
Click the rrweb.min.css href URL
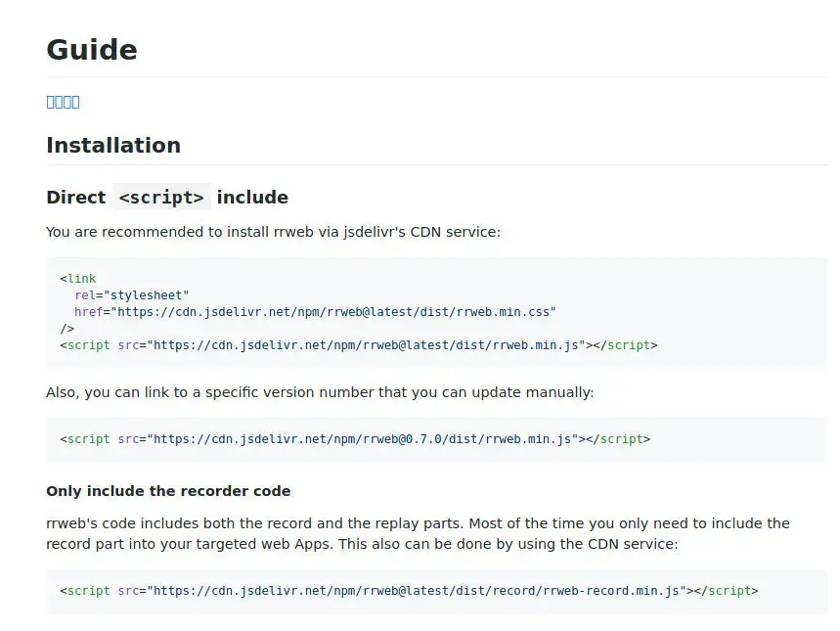click(x=335, y=312)
